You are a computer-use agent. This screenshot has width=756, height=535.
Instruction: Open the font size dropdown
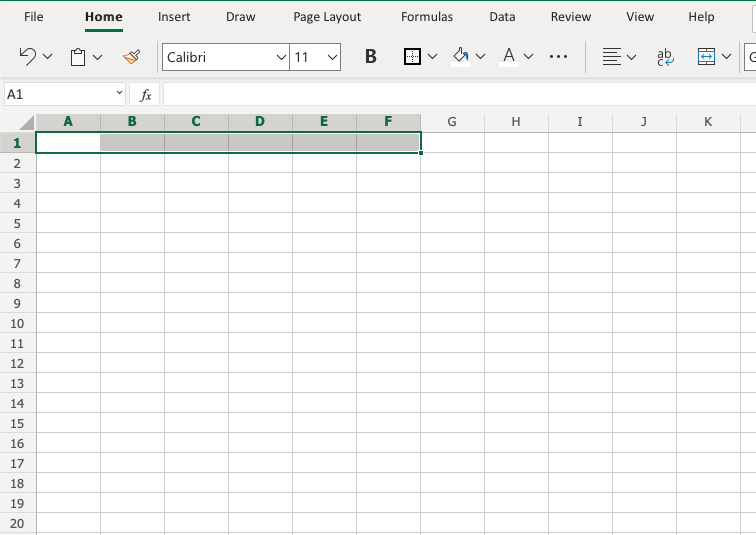pos(332,57)
